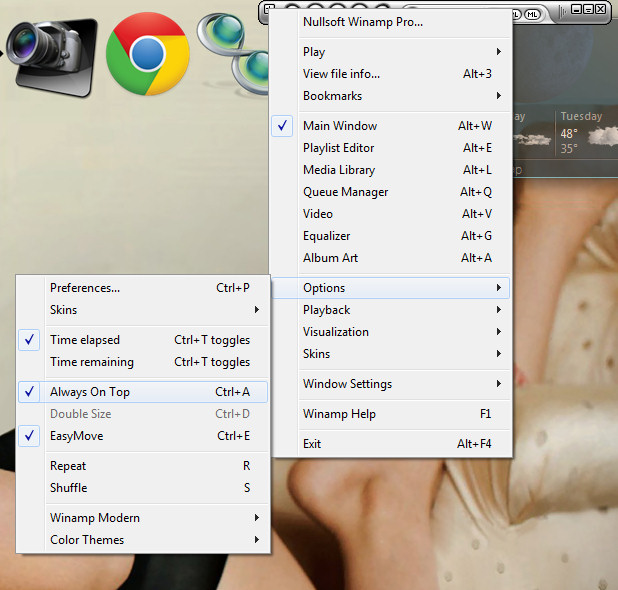Show the Equalizer window
This screenshot has width=618, height=590.
390,236
